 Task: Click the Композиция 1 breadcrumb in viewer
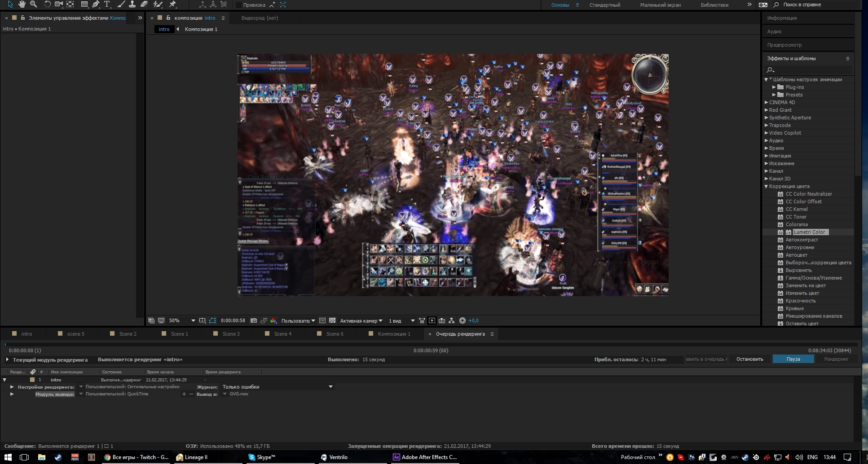tap(201, 29)
